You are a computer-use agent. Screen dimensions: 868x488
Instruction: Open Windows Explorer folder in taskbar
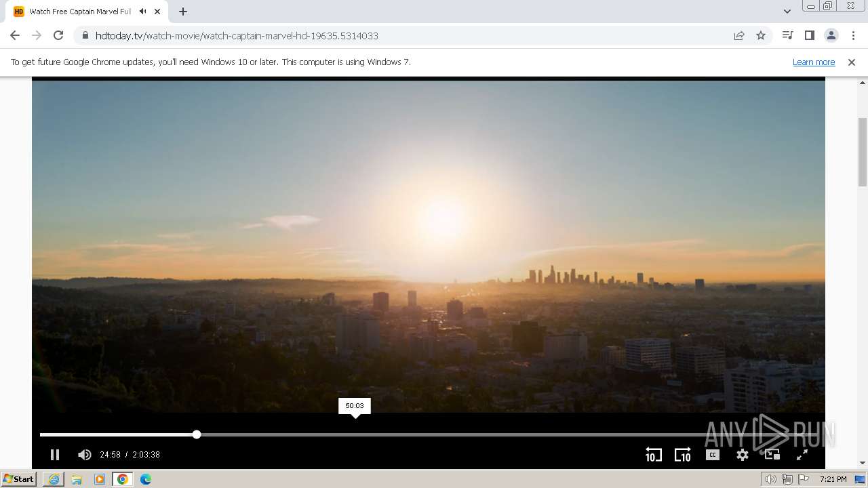pyautogui.click(x=77, y=479)
